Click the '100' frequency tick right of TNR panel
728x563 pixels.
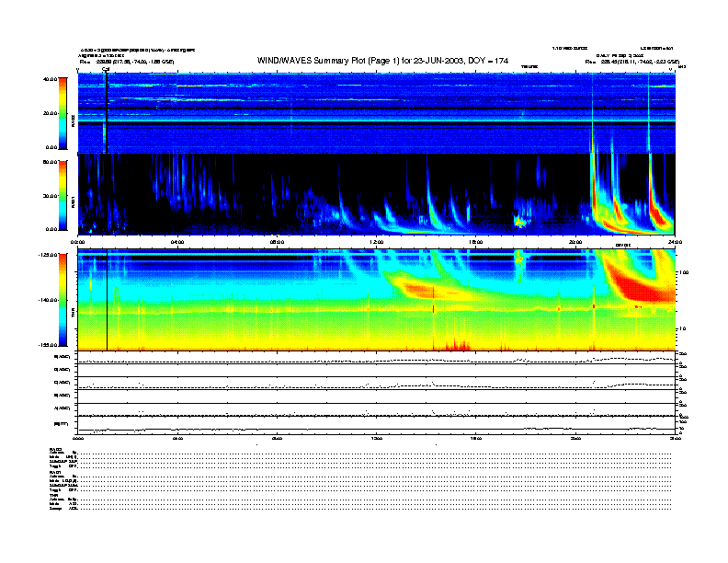click(x=684, y=272)
